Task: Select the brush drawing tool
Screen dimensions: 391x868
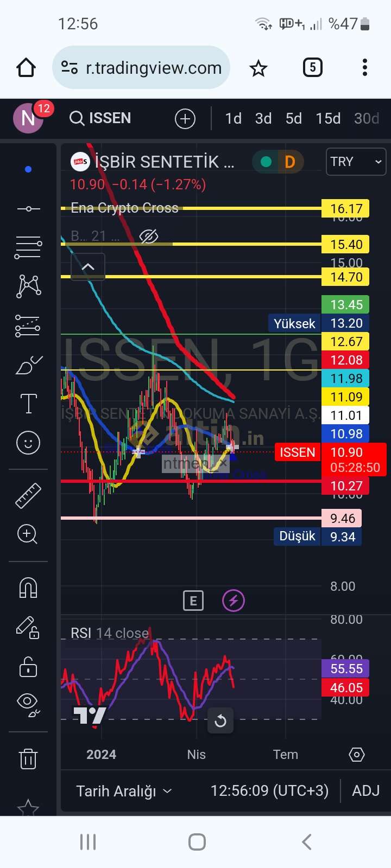Action: pyautogui.click(x=29, y=365)
